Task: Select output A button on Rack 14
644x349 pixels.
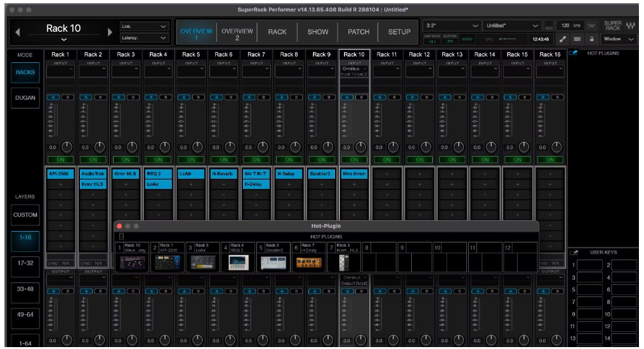Action: pos(477,291)
